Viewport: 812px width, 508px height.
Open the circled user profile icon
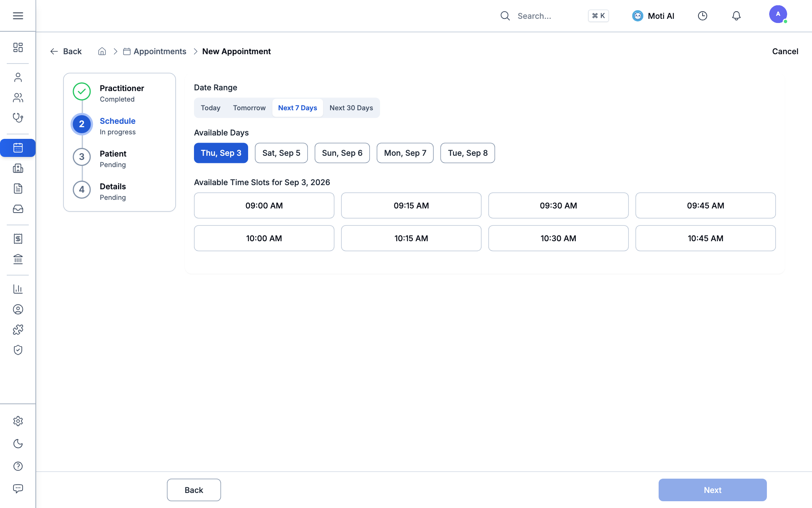[x=18, y=309]
